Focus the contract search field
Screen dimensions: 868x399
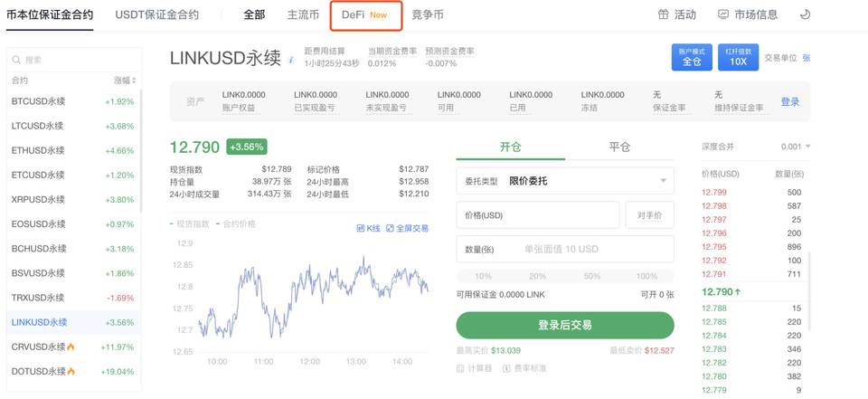[x=74, y=60]
